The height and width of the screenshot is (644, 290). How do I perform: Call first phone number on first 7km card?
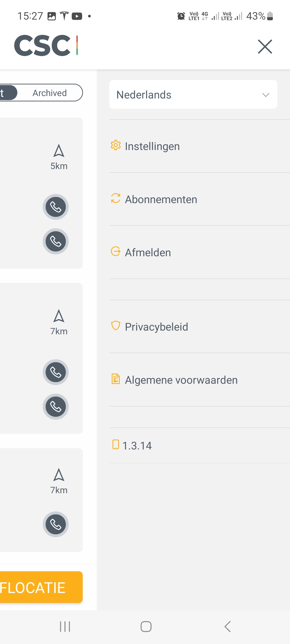click(56, 372)
